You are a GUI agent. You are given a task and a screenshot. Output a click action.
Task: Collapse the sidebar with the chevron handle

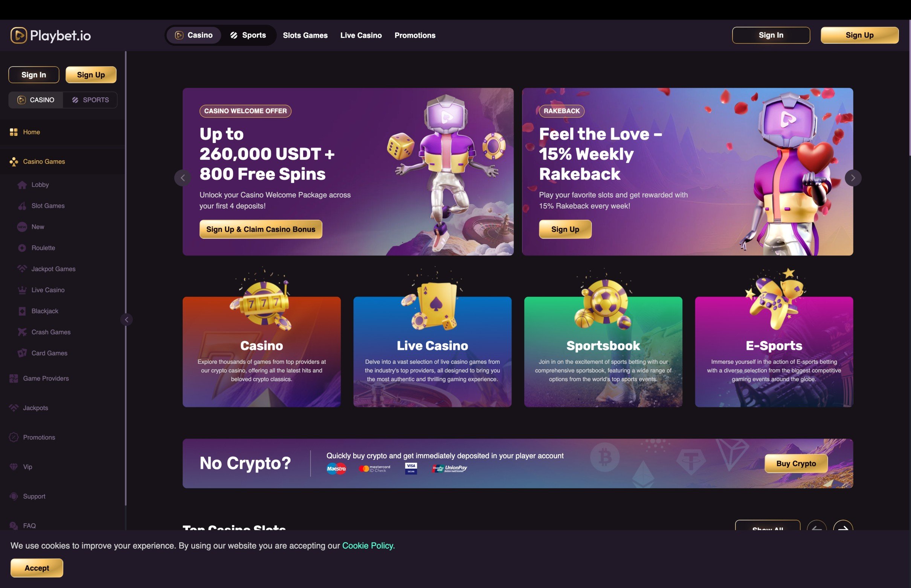coord(127,320)
